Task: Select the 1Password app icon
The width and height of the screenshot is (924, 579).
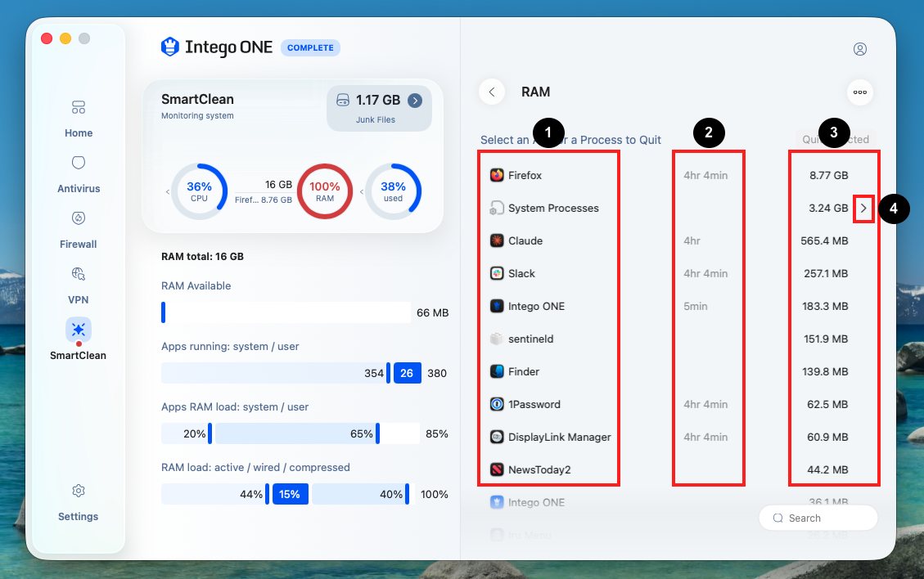Action: pyautogui.click(x=497, y=404)
